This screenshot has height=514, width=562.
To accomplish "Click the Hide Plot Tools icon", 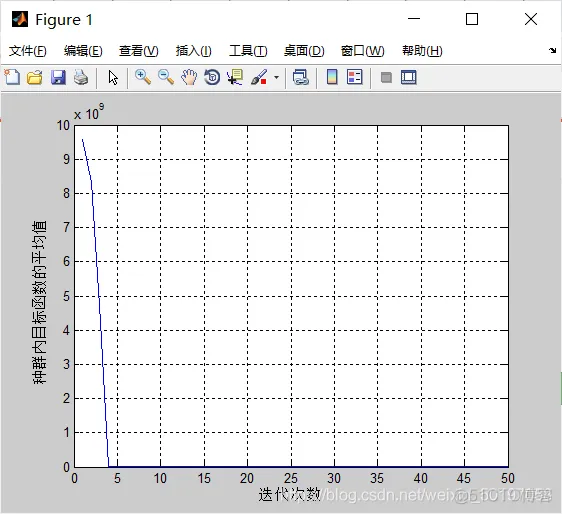I will [386, 77].
